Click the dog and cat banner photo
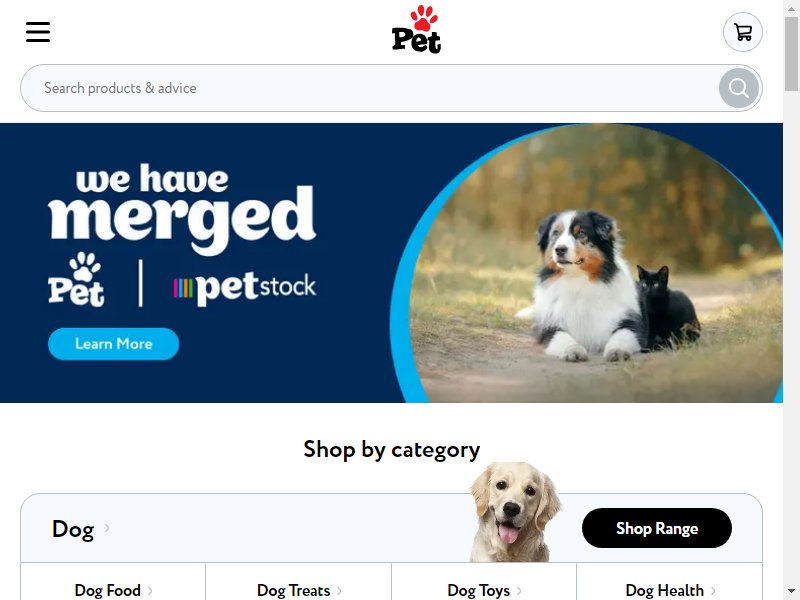This screenshot has width=800, height=600. tap(587, 263)
